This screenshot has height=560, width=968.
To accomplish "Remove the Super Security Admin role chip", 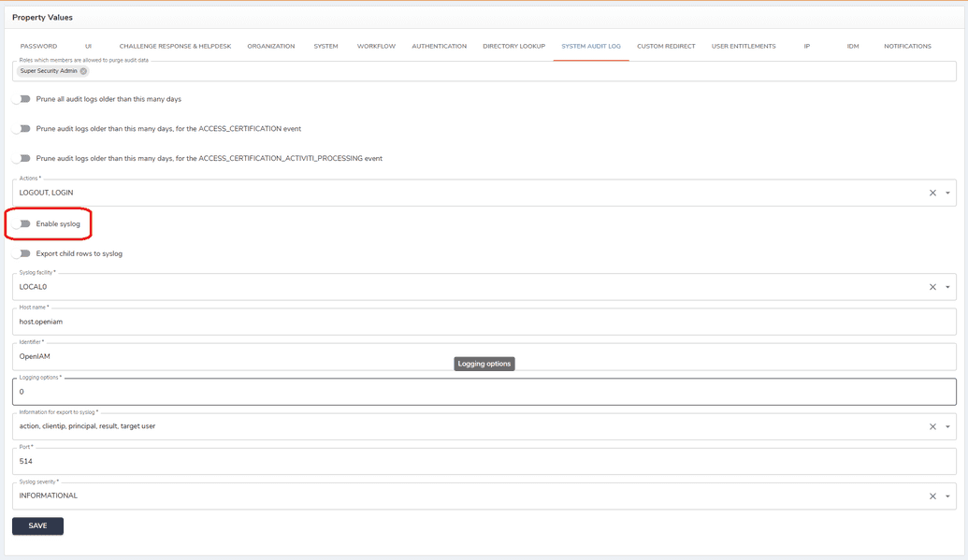I will point(83,69).
